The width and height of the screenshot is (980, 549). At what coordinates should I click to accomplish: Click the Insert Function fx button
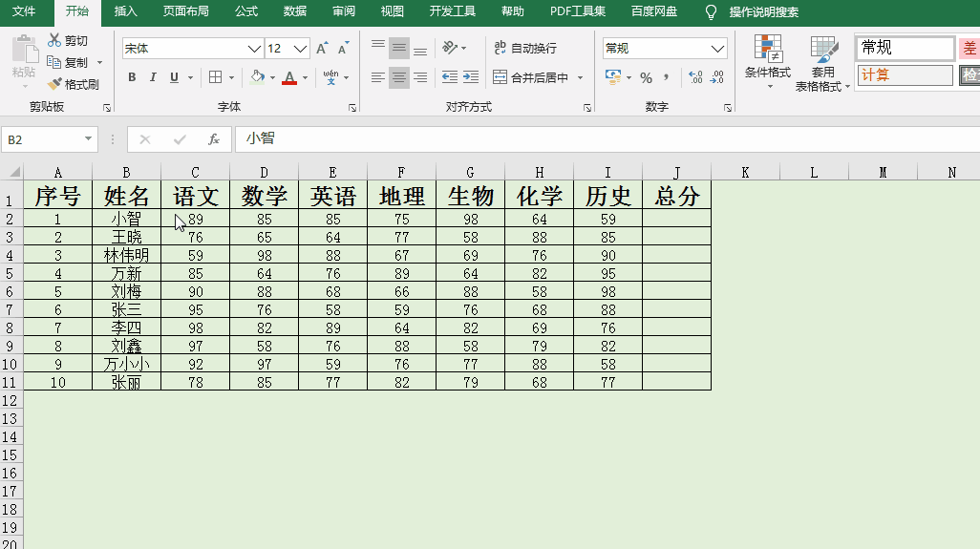214,139
